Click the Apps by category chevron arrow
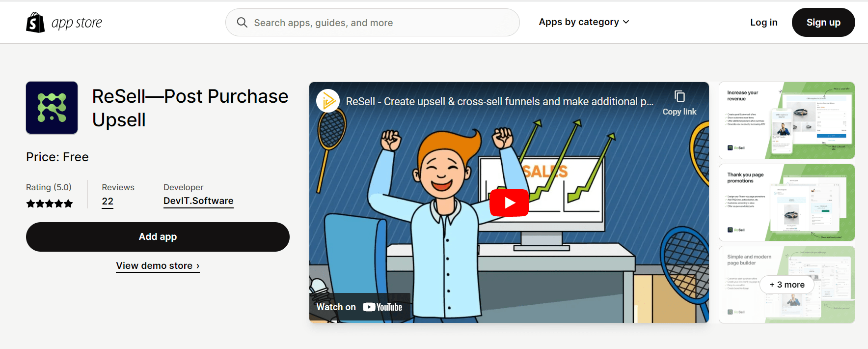This screenshot has height=349, width=868. (x=626, y=22)
